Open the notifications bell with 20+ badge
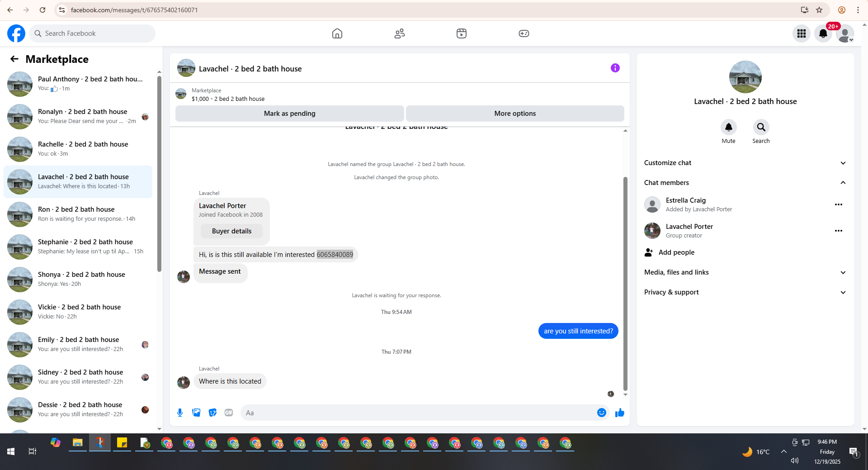This screenshot has width=868, height=470. coord(823,33)
